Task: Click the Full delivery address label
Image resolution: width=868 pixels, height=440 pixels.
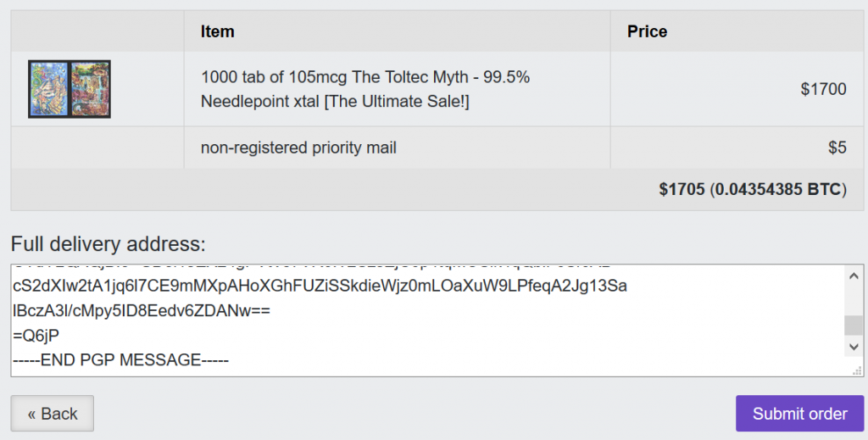Action: 108,243
